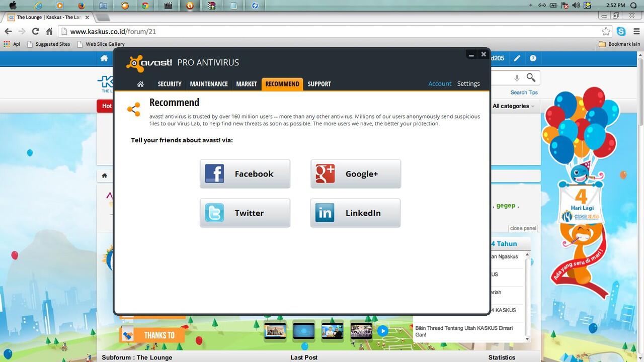Click the Last Post column header

(x=304, y=357)
